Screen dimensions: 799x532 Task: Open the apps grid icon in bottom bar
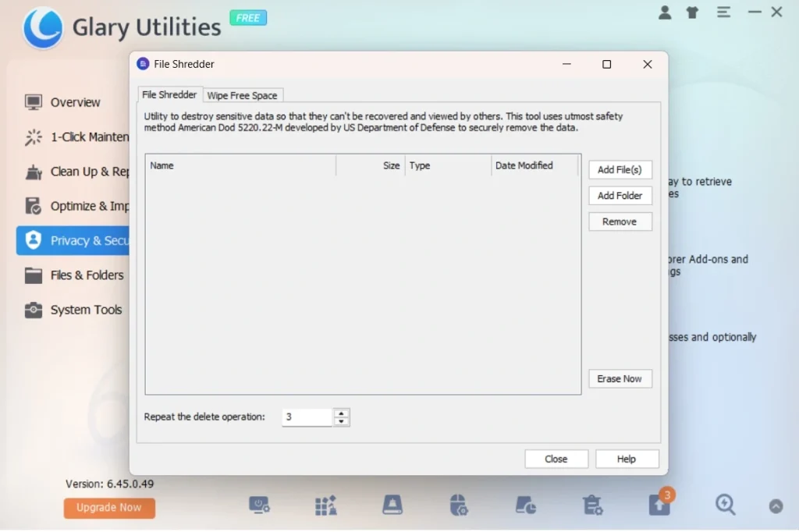[325, 505]
